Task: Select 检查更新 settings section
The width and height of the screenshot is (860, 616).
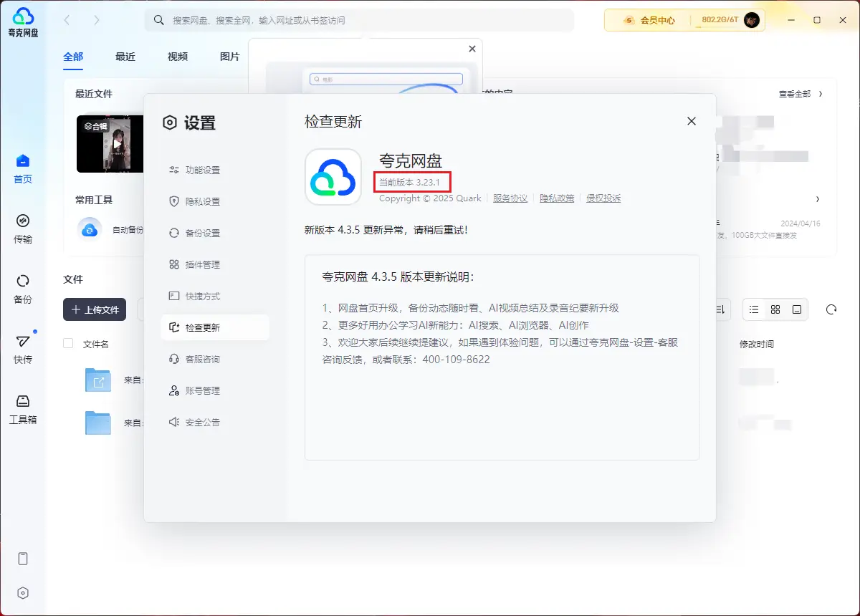Action: point(215,328)
